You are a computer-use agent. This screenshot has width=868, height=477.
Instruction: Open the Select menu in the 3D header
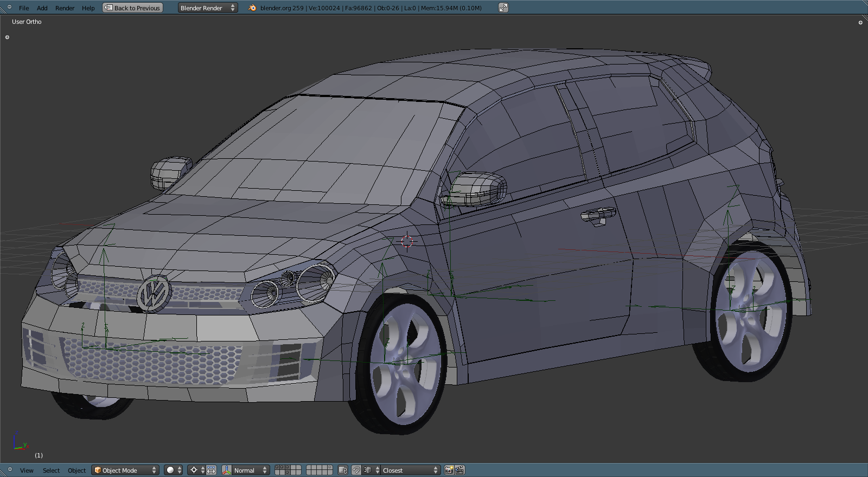coord(51,470)
